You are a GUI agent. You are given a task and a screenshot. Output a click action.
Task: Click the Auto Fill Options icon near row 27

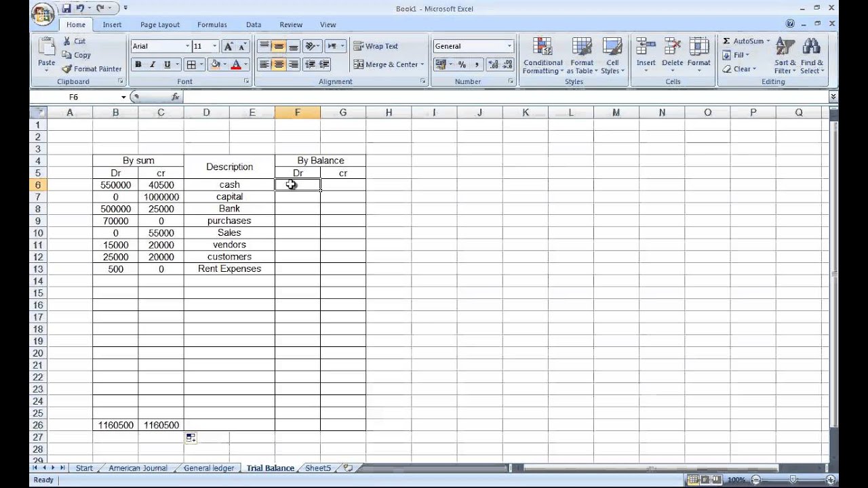coord(191,439)
